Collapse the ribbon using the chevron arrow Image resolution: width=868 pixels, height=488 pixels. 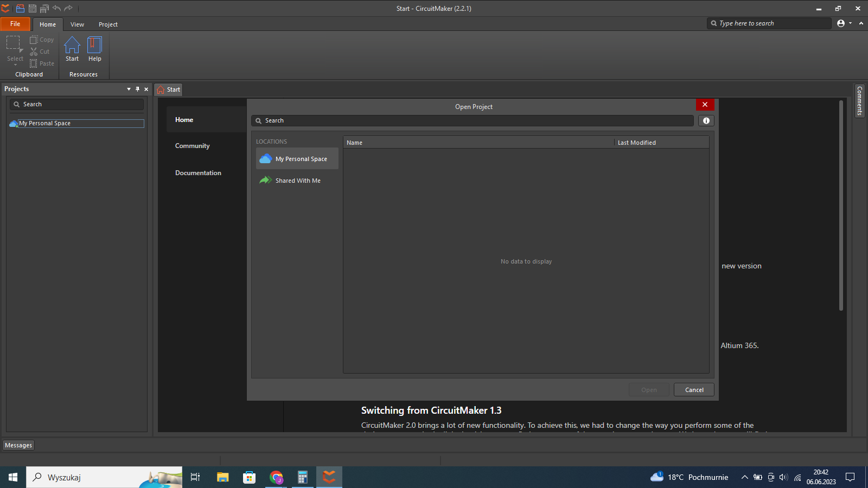[x=861, y=23]
